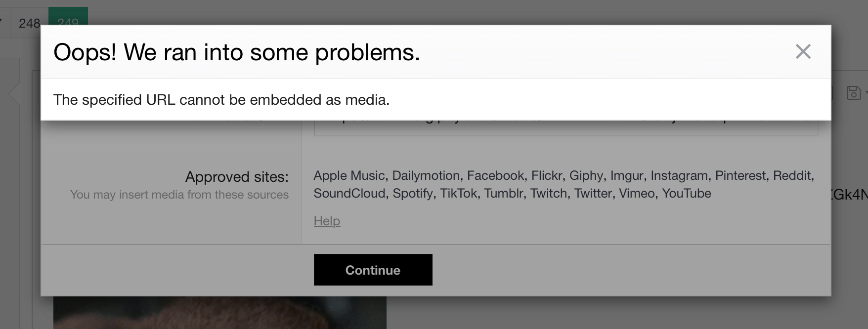This screenshot has height=329, width=868.
Task: Click the 'Oops! We ran into some problems' title
Action: (x=237, y=52)
